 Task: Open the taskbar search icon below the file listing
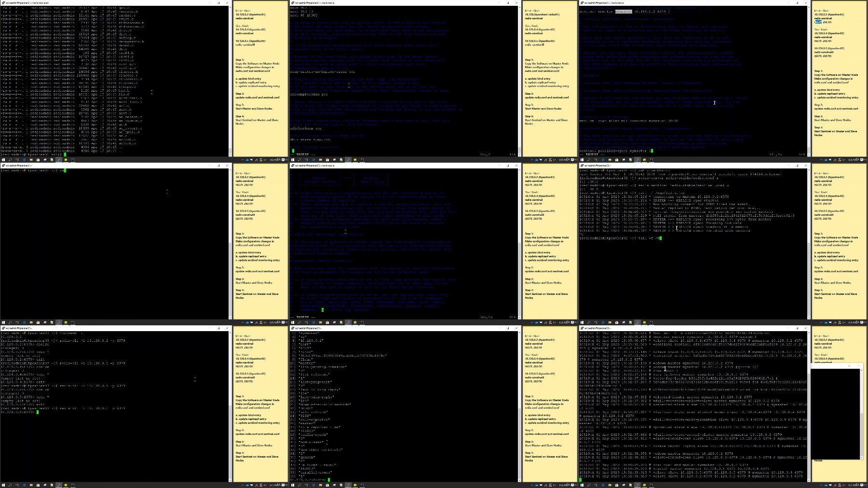(x=10, y=160)
